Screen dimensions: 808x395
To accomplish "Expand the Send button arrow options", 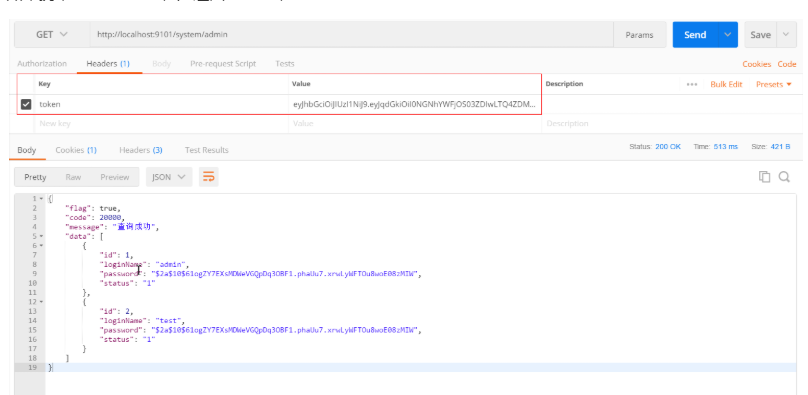I will (728, 35).
